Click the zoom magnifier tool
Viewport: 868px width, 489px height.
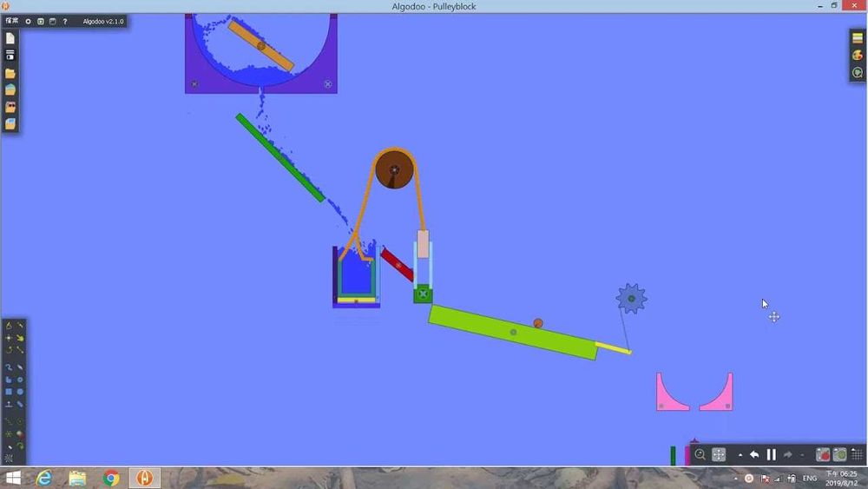[700, 454]
